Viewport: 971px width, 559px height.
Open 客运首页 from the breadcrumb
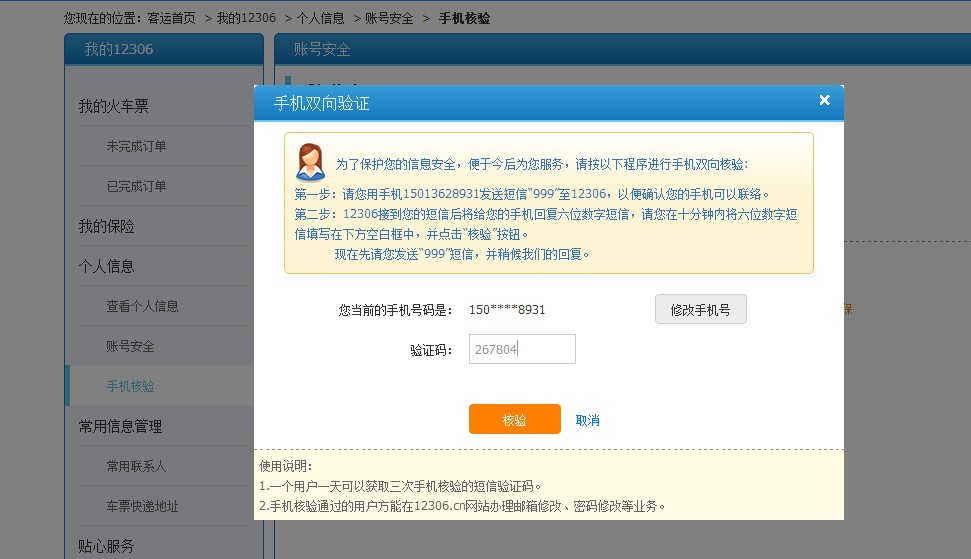tap(171, 18)
